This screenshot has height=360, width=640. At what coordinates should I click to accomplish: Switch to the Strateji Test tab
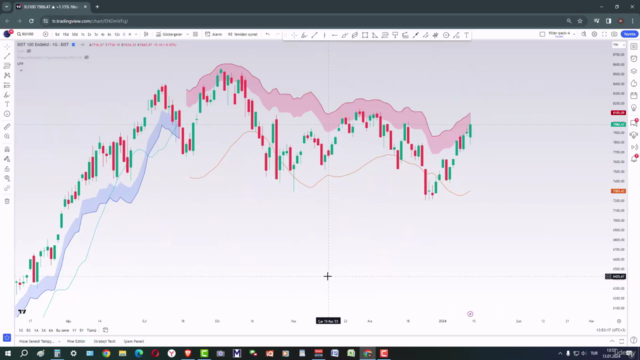104,341
